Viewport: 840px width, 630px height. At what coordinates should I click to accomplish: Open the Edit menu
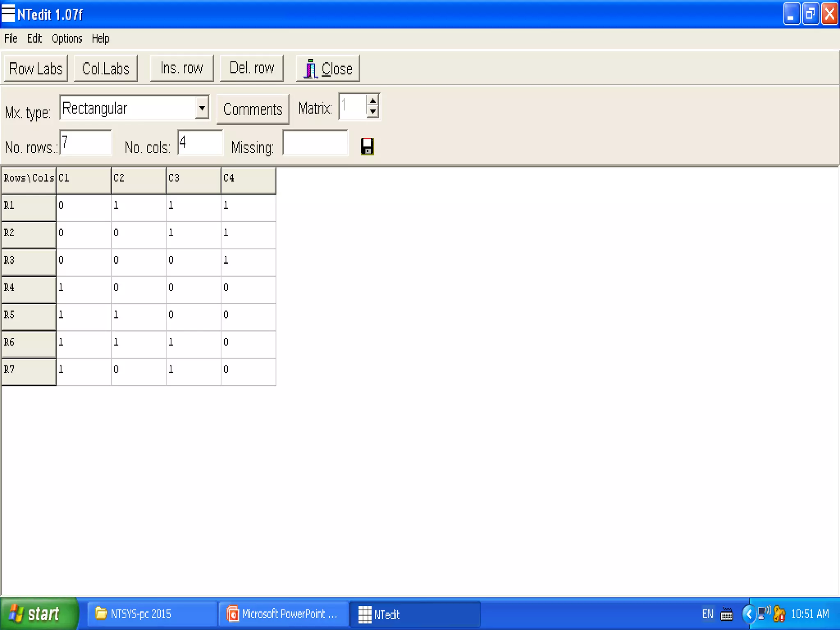(34, 39)
